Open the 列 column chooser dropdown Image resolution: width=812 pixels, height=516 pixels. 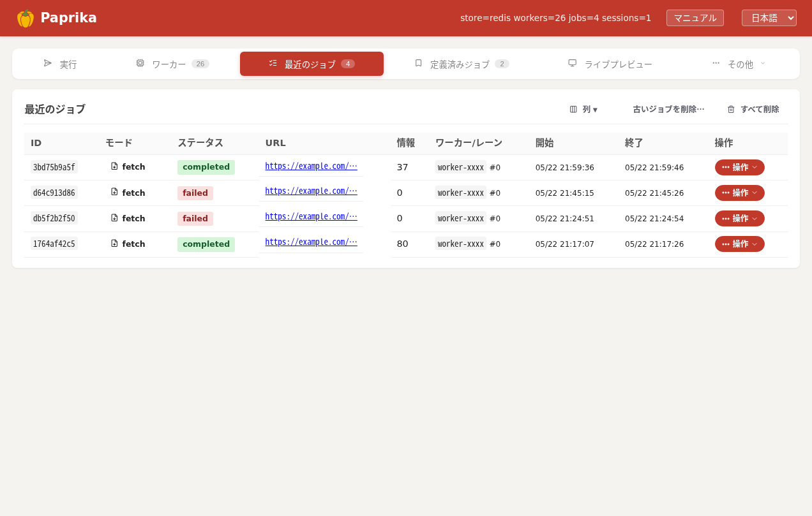tap(583, 109)
